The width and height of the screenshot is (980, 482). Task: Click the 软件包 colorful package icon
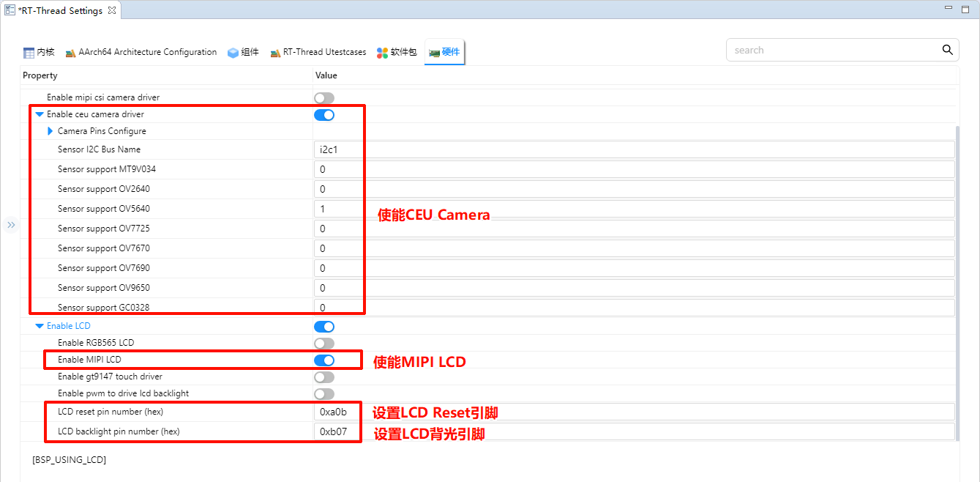click(x=382, y=53)
